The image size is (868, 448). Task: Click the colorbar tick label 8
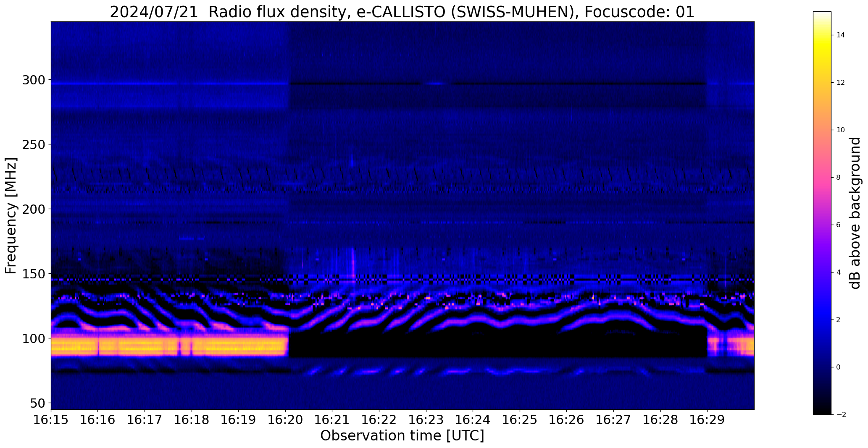[x=838, y=178]
